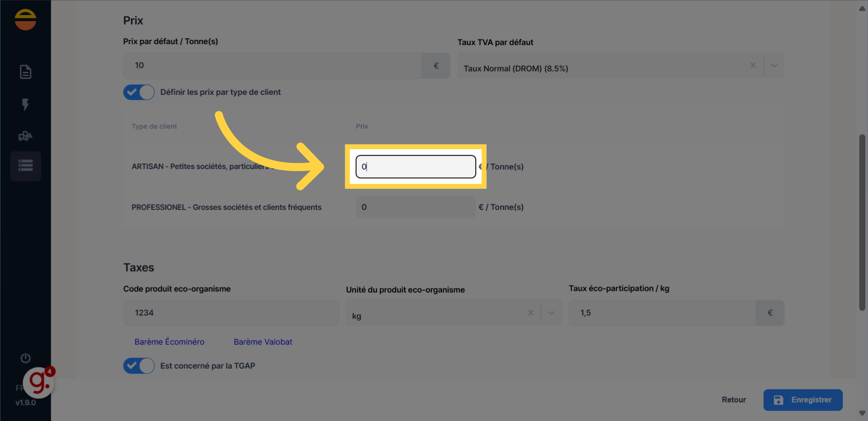868x421 pixels.
Task: Toggle off Est concerné par la TGAP
Action: click(x=139, y=366)
